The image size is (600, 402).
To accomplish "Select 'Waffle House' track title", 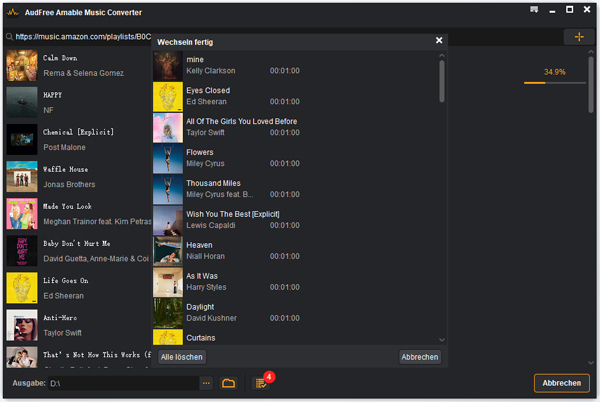I will pos(65,169).
